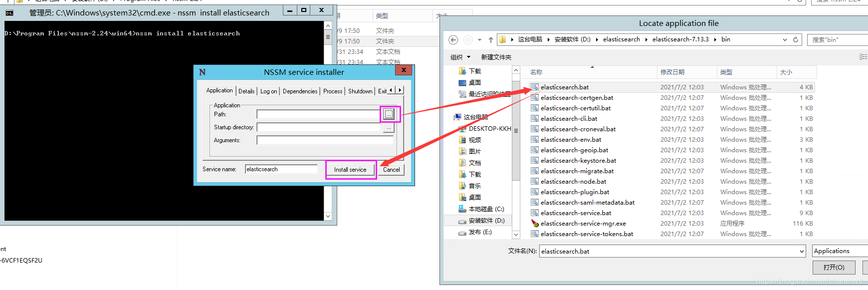Open 音乐 folder in navigation pane

[x=470, y=186]
